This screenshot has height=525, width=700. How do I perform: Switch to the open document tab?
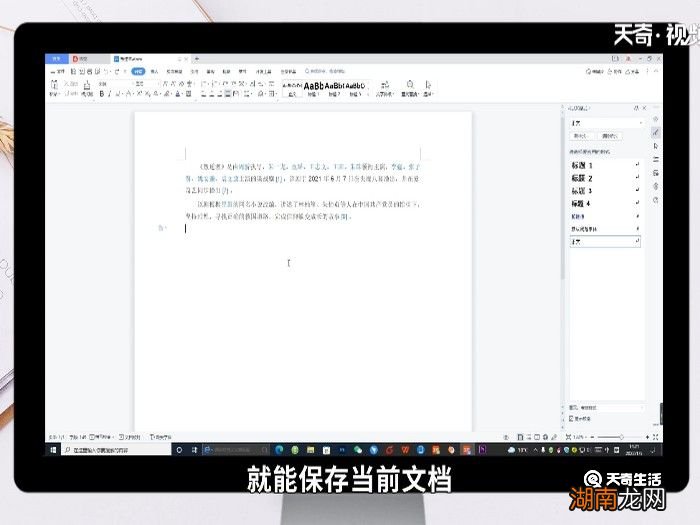[x=150, y=59]
